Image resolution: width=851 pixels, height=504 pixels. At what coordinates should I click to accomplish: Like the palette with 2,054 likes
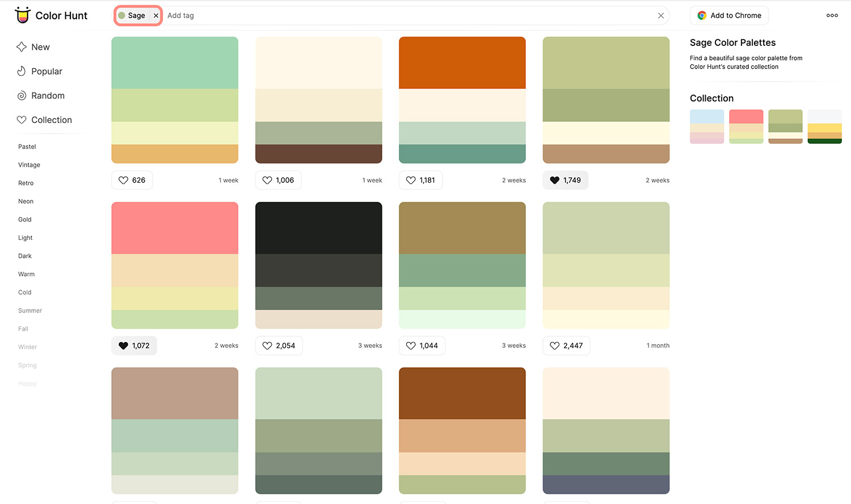(279, 346)
